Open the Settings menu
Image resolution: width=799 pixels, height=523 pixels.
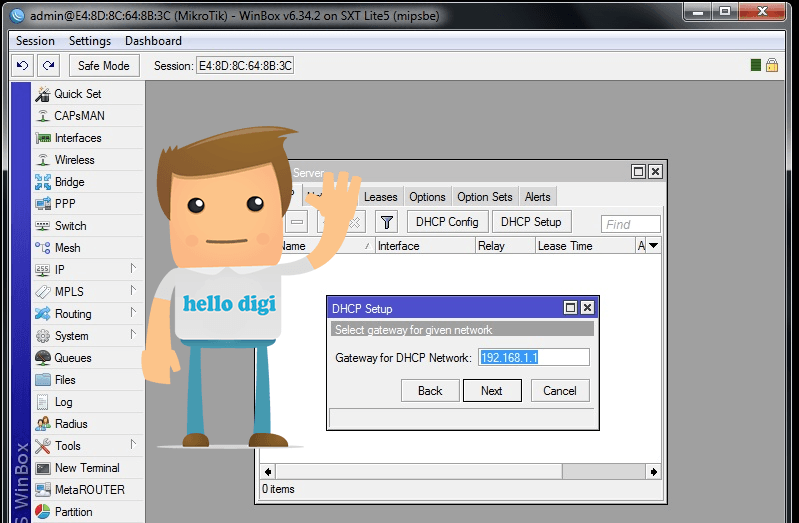click(x=90, y=41)
